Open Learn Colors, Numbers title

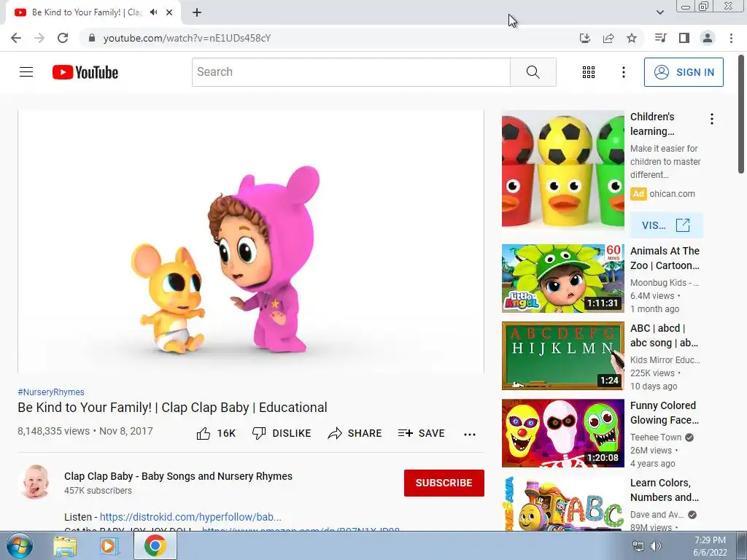tap(665, 490)
